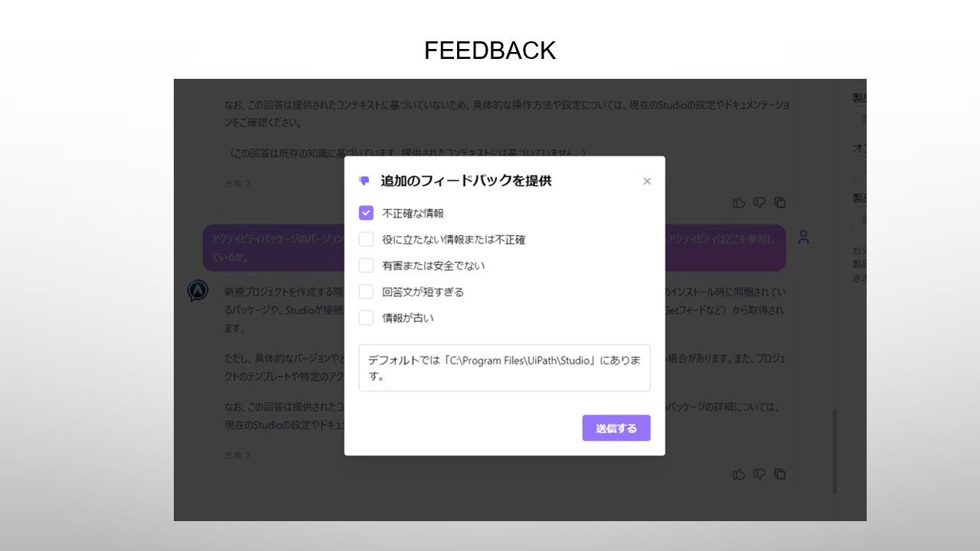This screenshot has width=980, height=551.
Task: Copy the lower answer text
Action: (780, 474)
